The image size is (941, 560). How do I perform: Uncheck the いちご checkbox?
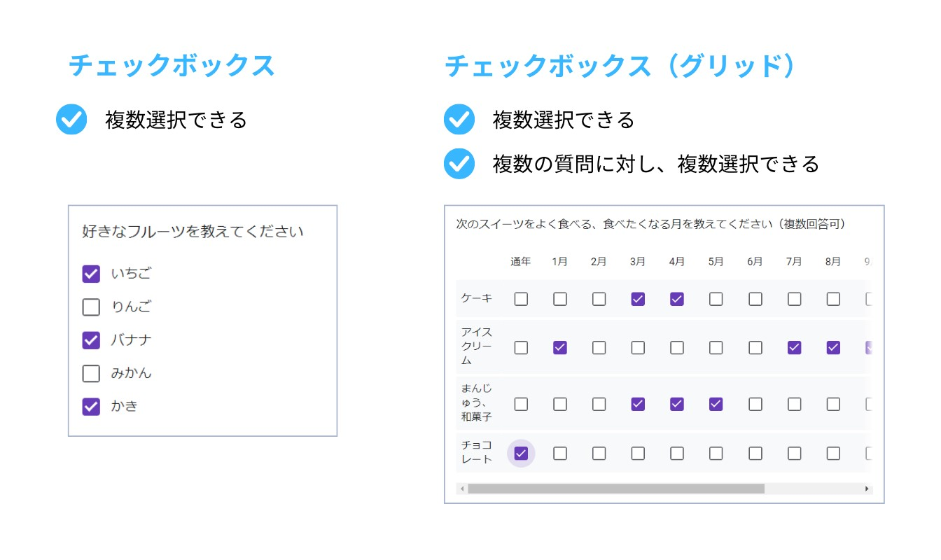tap(91, 274)
